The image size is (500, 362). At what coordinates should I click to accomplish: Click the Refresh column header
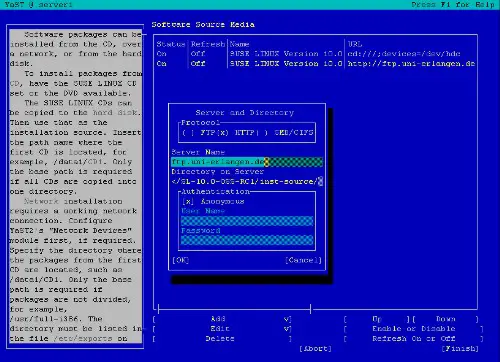208,44
